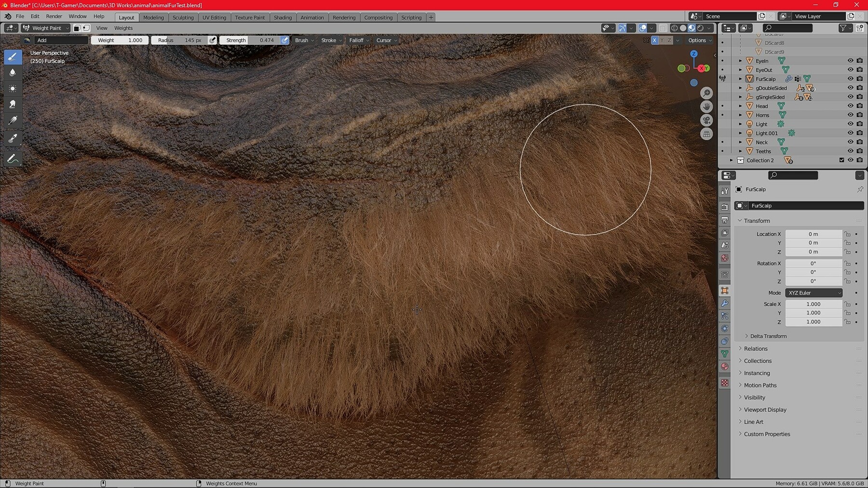Switch perspective/orthographic grid icon
Screen dimensions: 868x488
tap(706, 134)
